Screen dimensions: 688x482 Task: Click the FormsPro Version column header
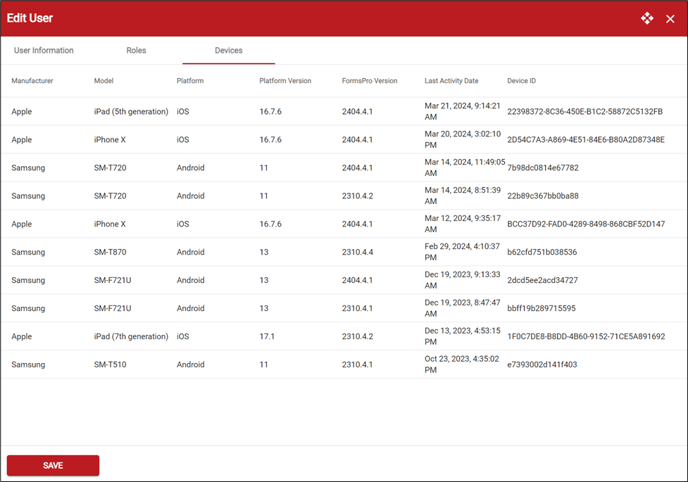point(369,81)
